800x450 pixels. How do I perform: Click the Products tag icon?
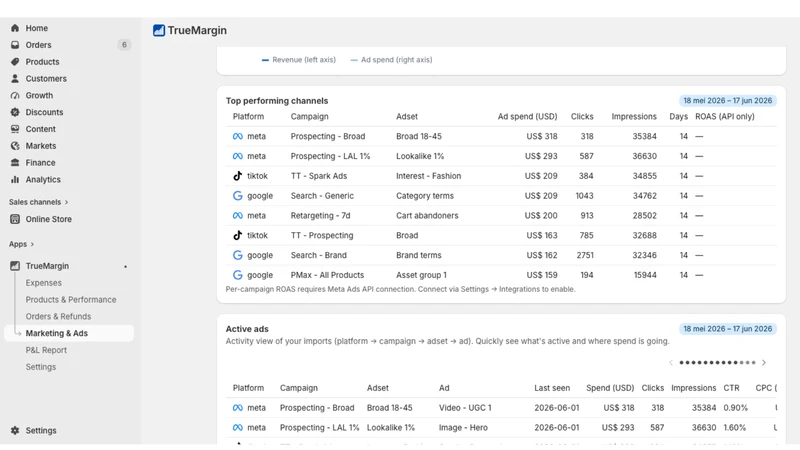(15, 62)
